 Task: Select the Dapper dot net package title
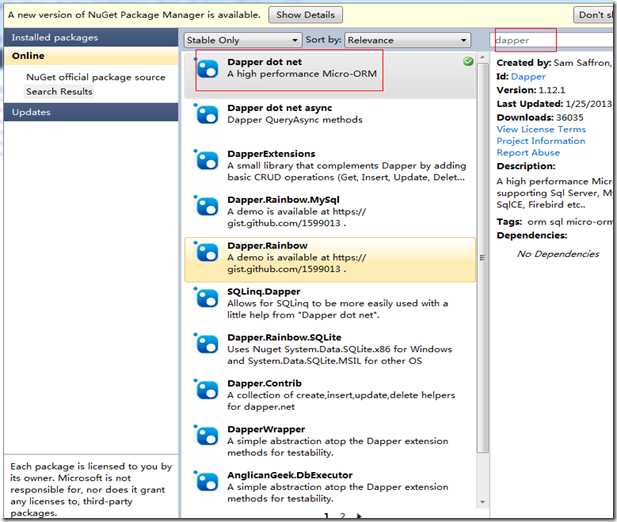click(264, 62)
